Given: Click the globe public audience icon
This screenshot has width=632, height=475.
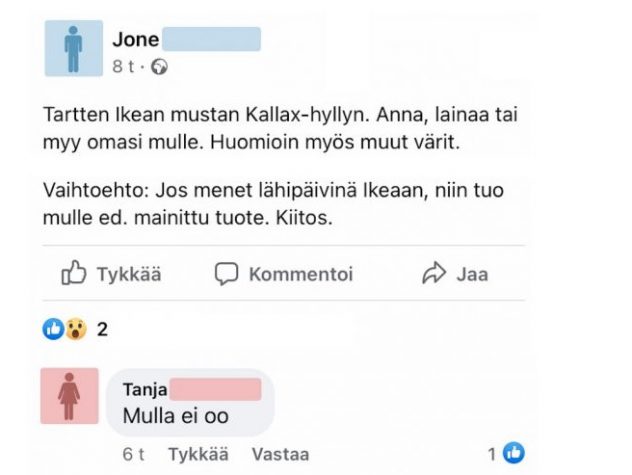Looking at the screenshot, I should [x=159, y=67].
